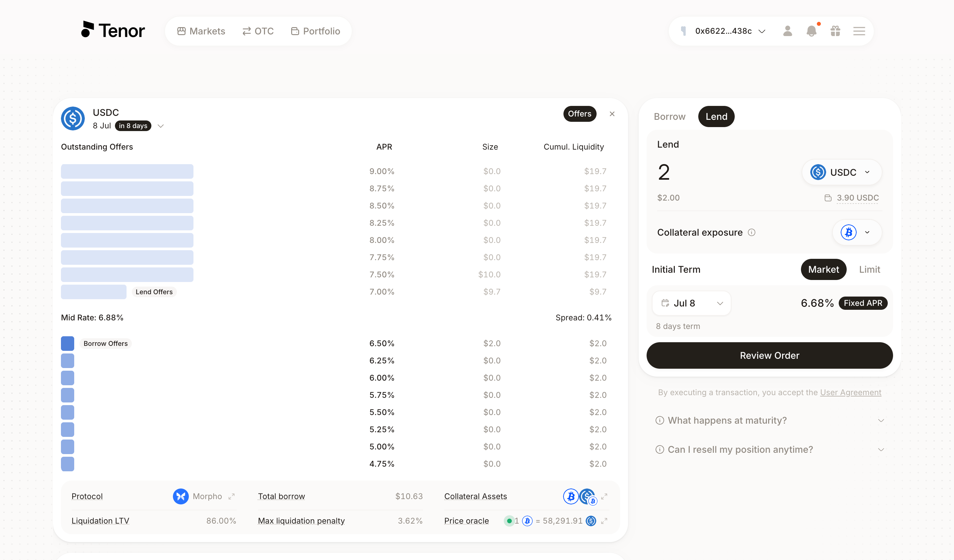Open the Jul 8 term dropdown

click(x=692, y=303)
